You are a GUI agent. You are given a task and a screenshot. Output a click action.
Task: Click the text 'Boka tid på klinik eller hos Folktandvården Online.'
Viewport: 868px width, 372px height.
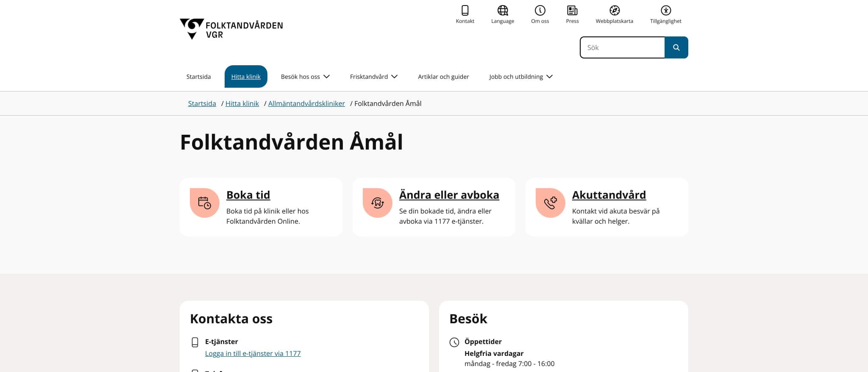(x=267, y=216)
